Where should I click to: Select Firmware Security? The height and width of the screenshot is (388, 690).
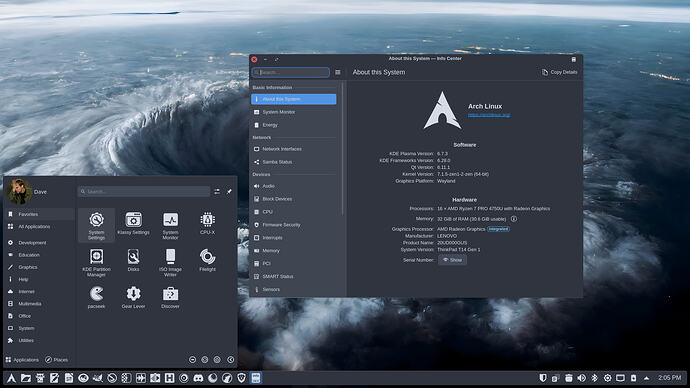[294, 225]
